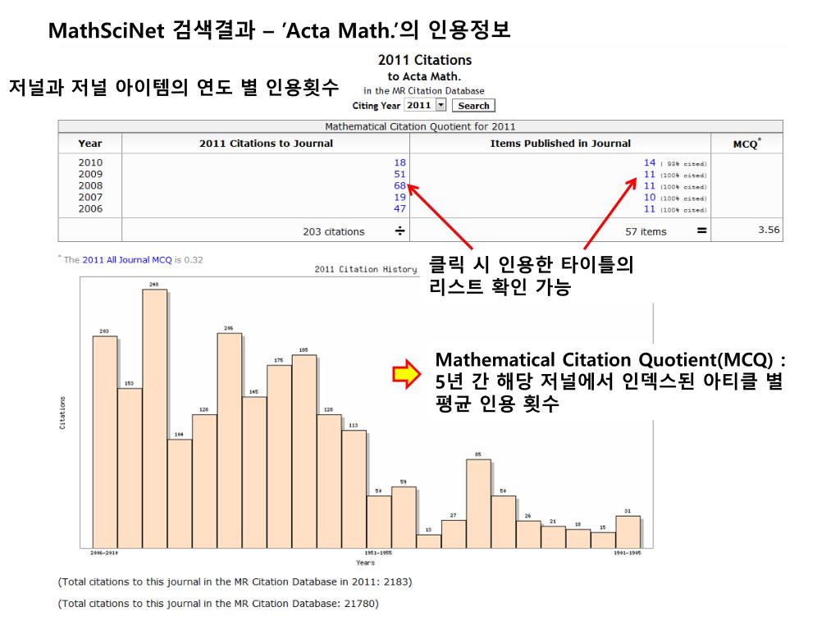Open the 11 items link in 2006 row
The image size is (840, 630).
650,209
